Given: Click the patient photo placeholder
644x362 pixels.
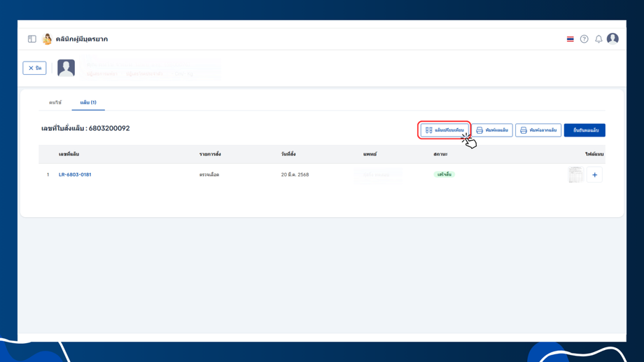Looking at the screenshot, I should tap(66, 68).
